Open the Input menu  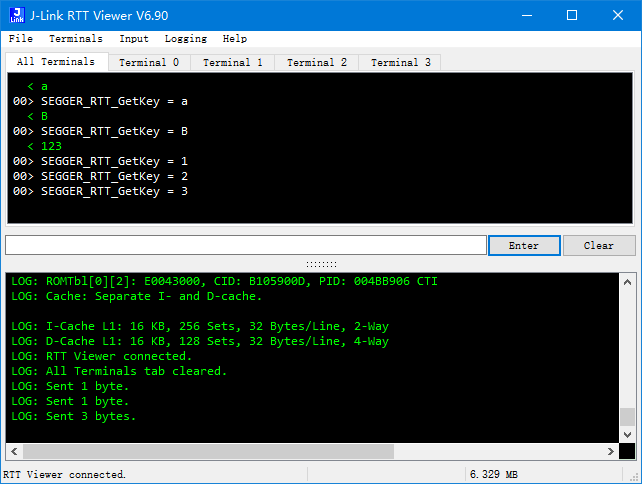[x=134, y=38]
